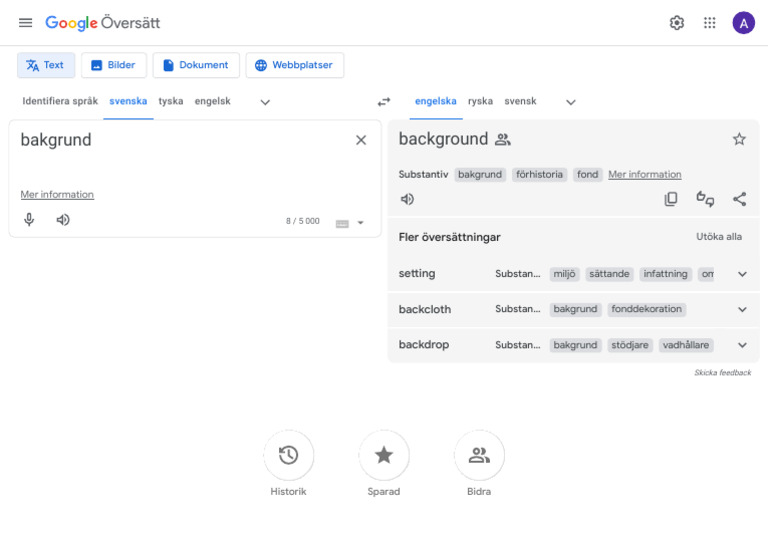Click bakgrund chip in backdrop row
The height and width of the screenshot is (535, 768).
pos(576,345)
